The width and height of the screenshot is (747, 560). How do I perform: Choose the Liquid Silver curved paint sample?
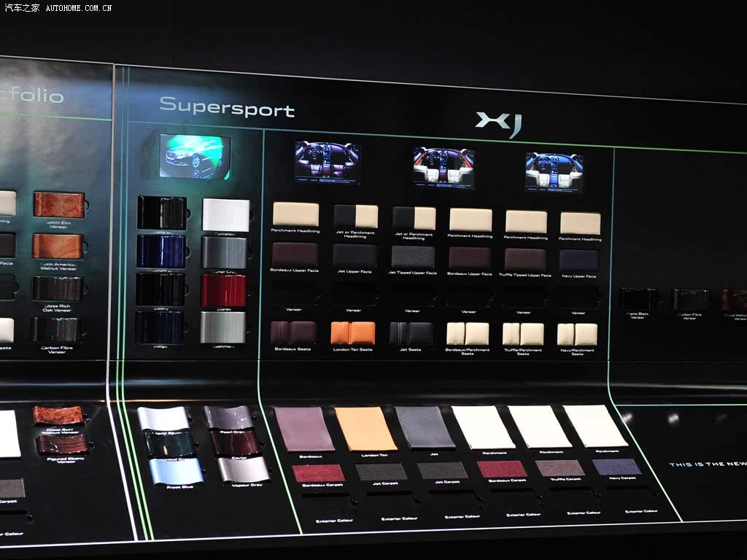click(163, 419)
